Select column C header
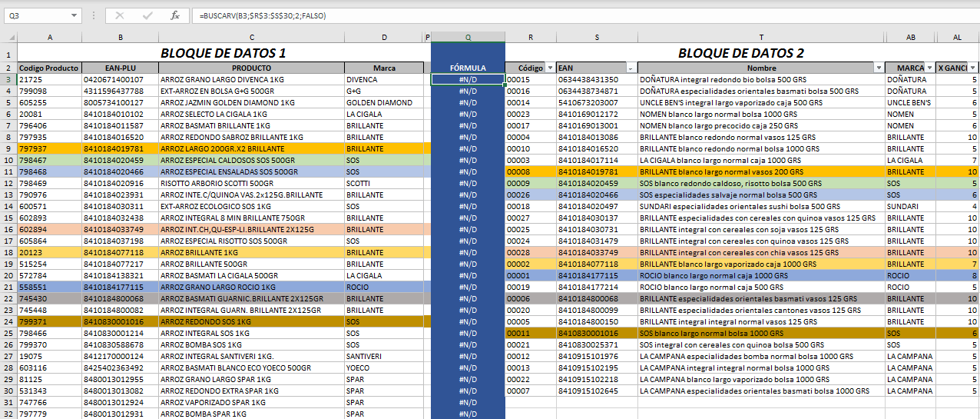Screen dimensions: 980x419 coord(251,37)
